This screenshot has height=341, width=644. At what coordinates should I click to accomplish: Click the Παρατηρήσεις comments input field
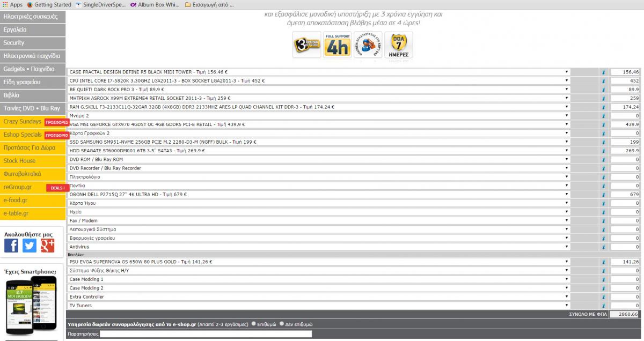coord(206,334)
